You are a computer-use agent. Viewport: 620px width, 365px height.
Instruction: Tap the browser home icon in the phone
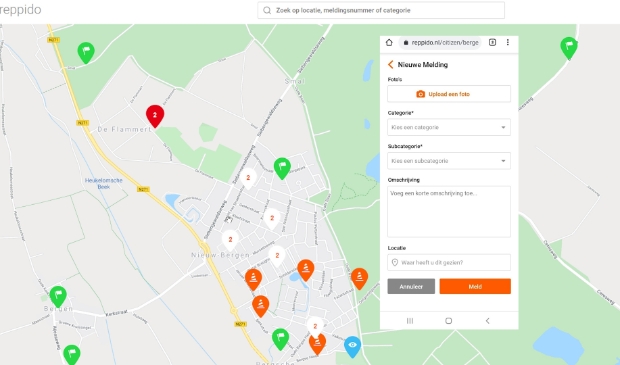click(x=389, y=42)
